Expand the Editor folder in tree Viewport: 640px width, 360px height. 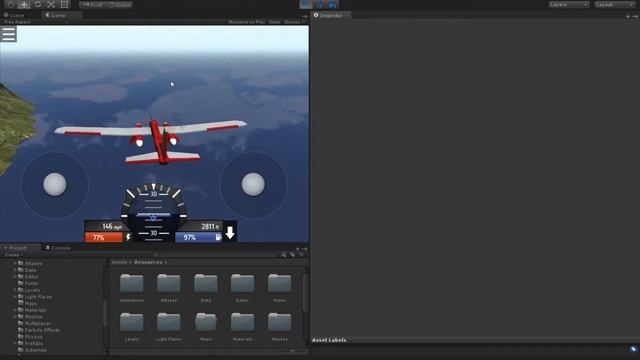tap(15, 277)
